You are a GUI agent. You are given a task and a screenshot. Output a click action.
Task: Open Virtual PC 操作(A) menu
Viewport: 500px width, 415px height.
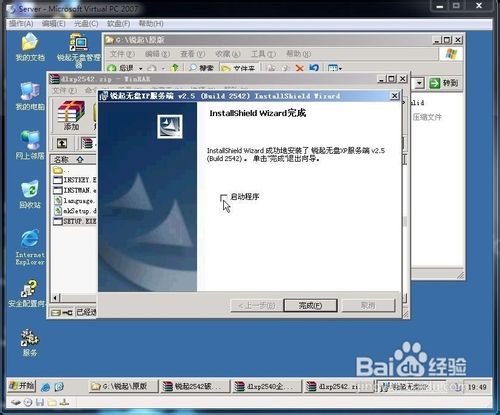[21, 24]
